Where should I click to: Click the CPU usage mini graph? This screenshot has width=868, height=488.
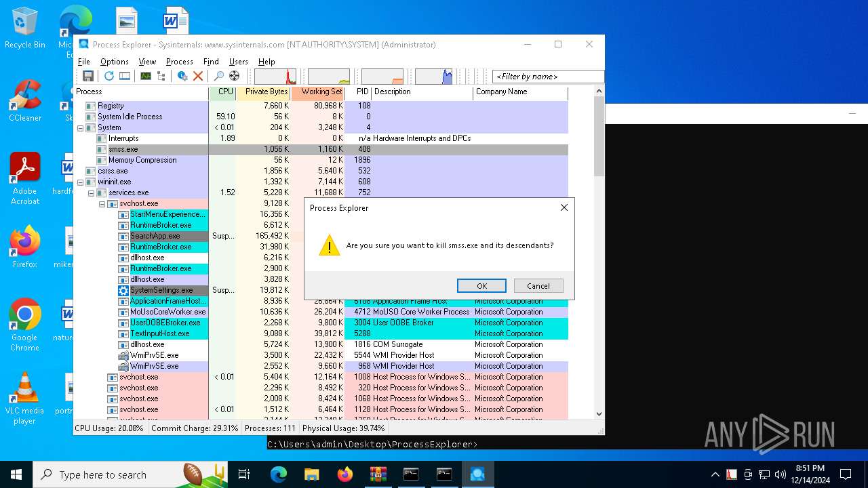coord(275,76)
